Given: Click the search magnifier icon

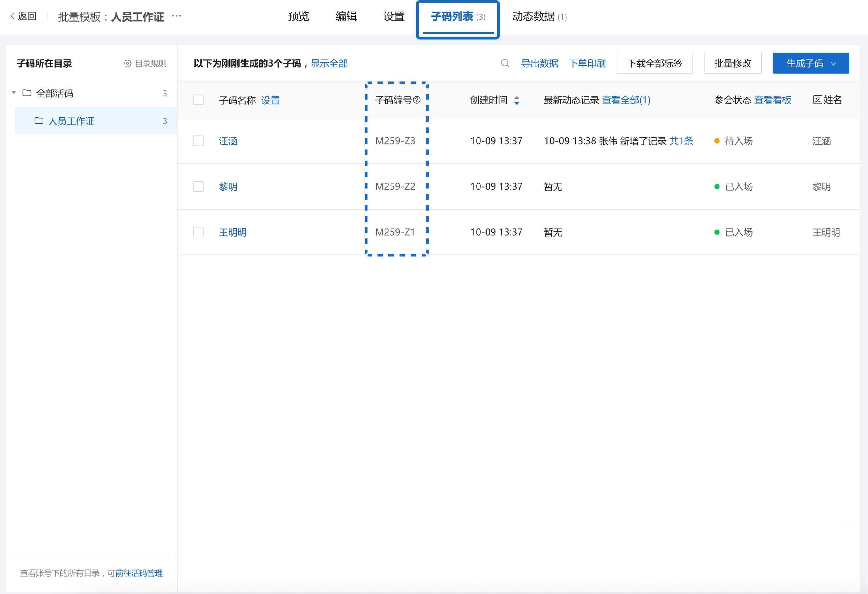Looking at the screenshot, I should pyautogui.click(x=505, y=63).
